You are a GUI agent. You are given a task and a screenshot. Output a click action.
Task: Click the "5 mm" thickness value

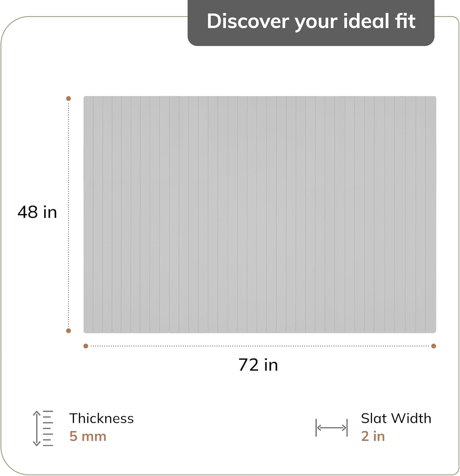[x=88, y=436]
